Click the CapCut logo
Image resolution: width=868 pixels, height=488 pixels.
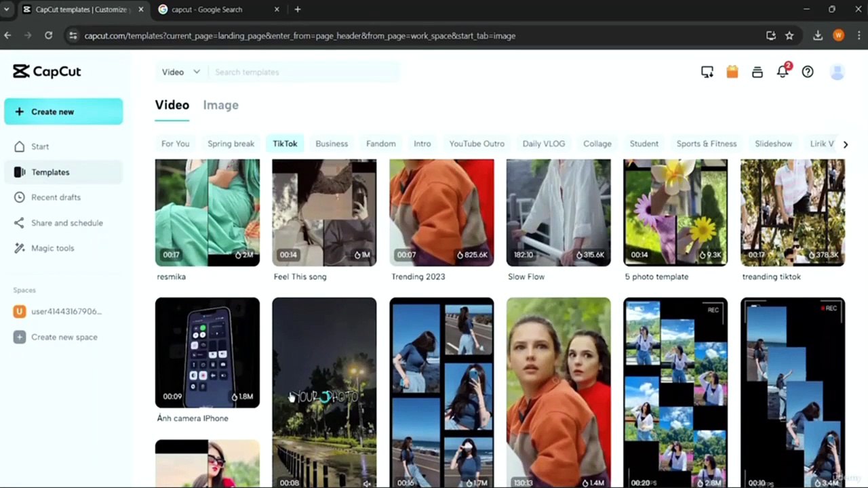coord(47,72)
